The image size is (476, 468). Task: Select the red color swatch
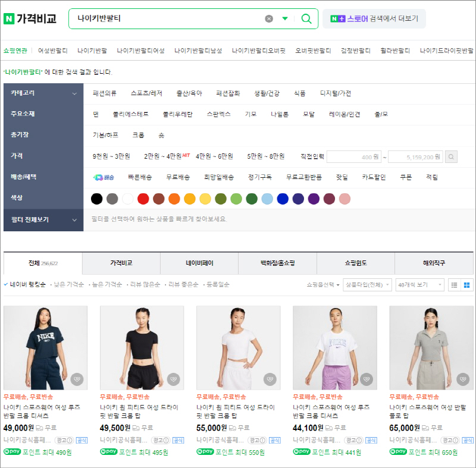(x=143, y=199)
